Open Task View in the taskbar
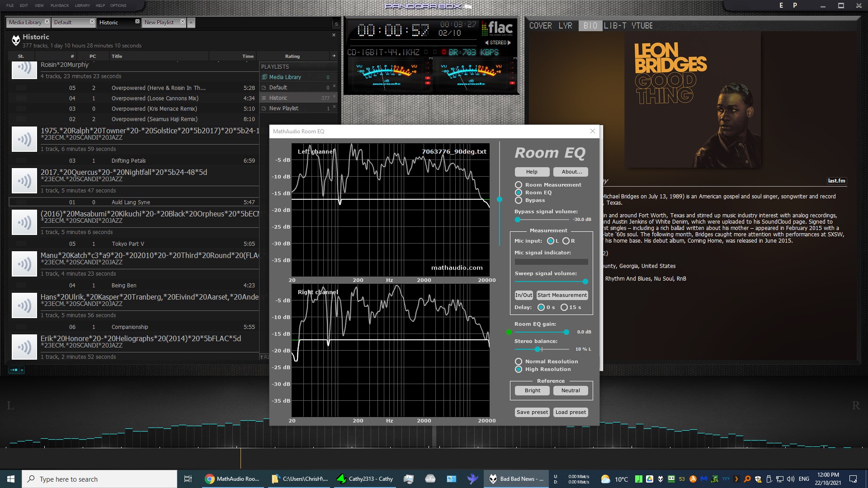This screenshot has width=868, height=488. (x=188, y=479)
